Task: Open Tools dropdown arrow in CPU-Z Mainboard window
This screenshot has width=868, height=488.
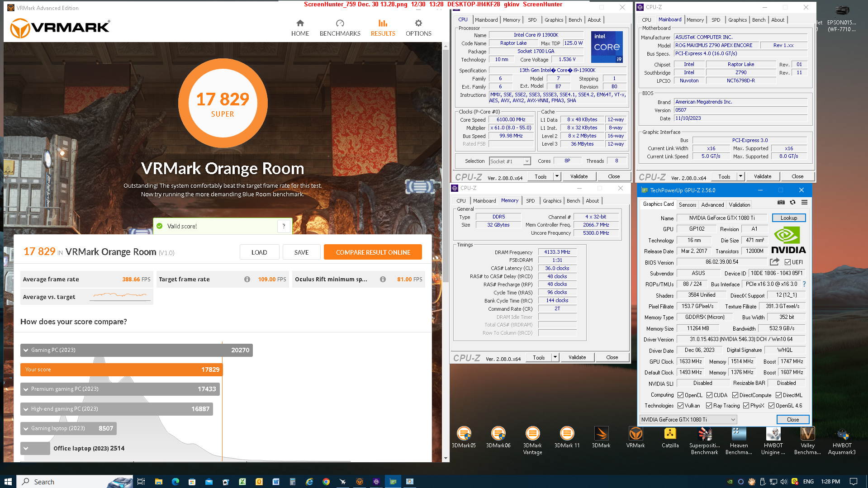Action: tap(740, 176)
